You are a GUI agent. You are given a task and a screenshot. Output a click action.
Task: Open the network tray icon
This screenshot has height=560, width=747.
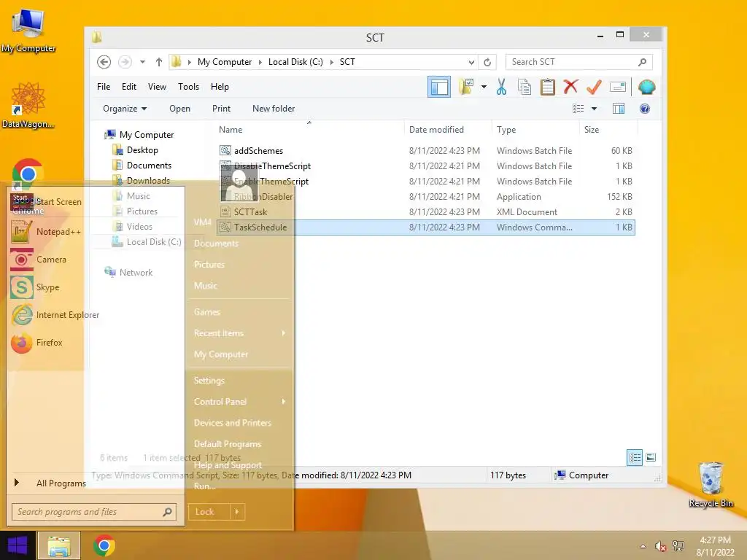(x=678, y=546)
